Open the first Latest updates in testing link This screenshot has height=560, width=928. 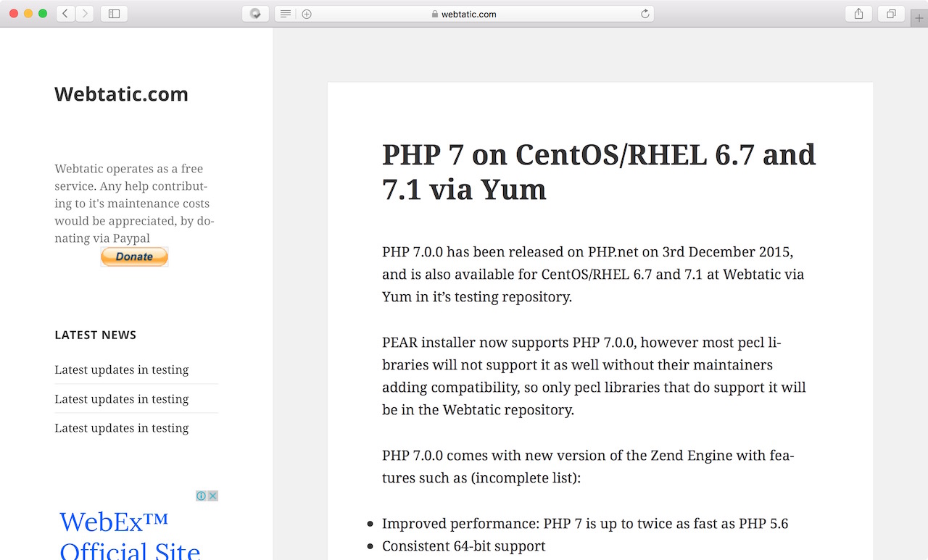point(122,369)
